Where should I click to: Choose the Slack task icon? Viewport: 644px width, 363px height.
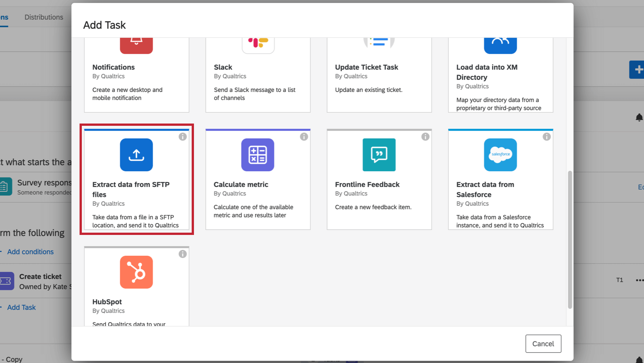(258, 46)
